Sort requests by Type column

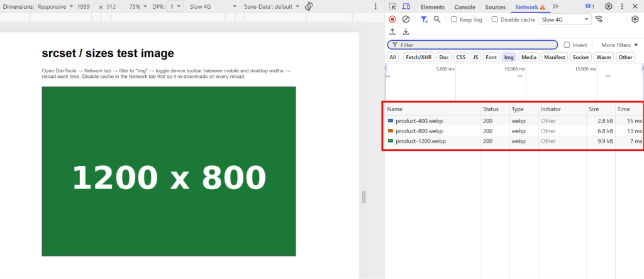[x=525, y=109]
